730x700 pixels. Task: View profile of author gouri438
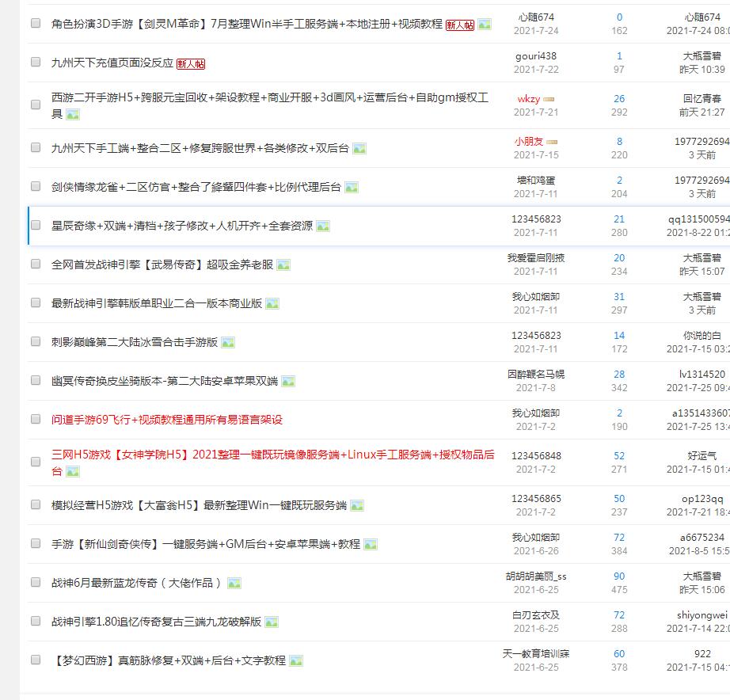(x=536, y=56)
